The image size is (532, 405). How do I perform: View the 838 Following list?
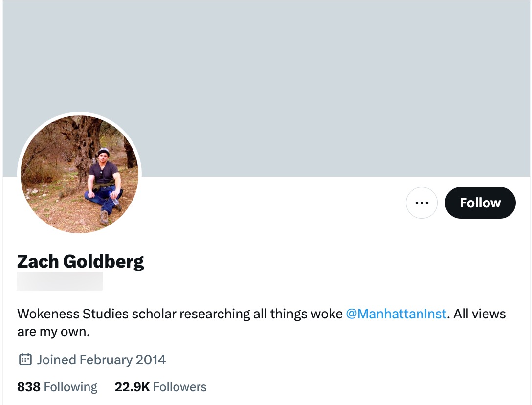(x=56, y=386)
